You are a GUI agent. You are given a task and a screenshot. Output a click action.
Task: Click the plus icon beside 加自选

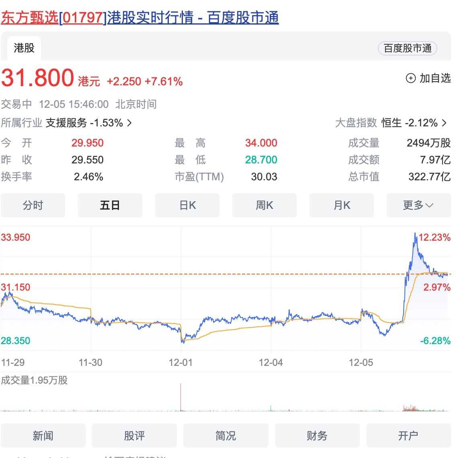[x=410, y=78]
